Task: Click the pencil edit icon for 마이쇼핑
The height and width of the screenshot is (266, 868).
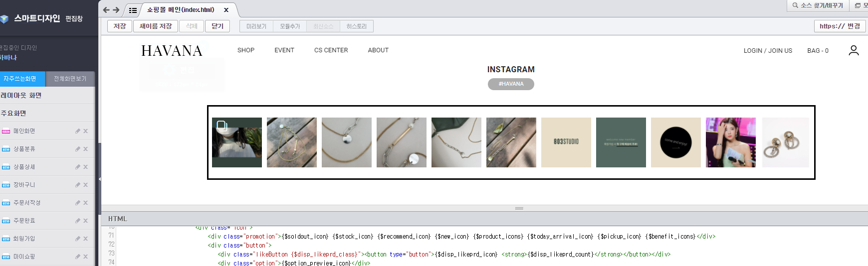Action: pyautogui.click(x=78, y=257)
